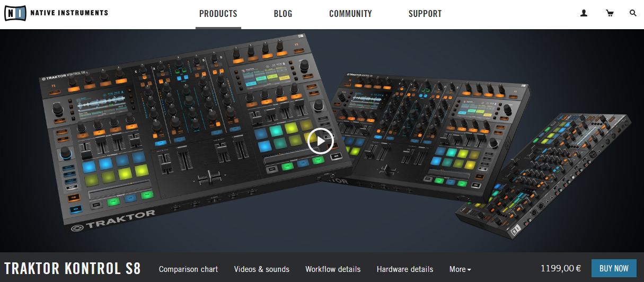View Workflow details
The height and width of the screenshot is (282, 644).
333,269
